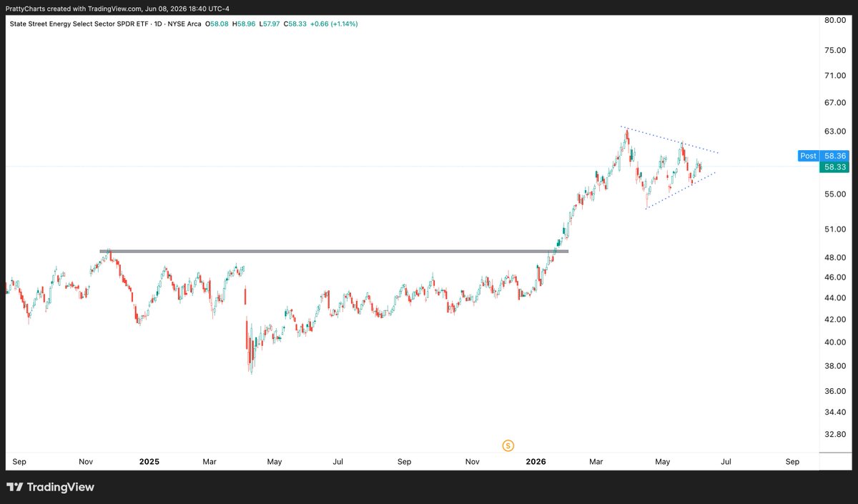Click the 63.00 price axis label
The width and height of the screenshot is (858, 504).
[x=834, y=132]
